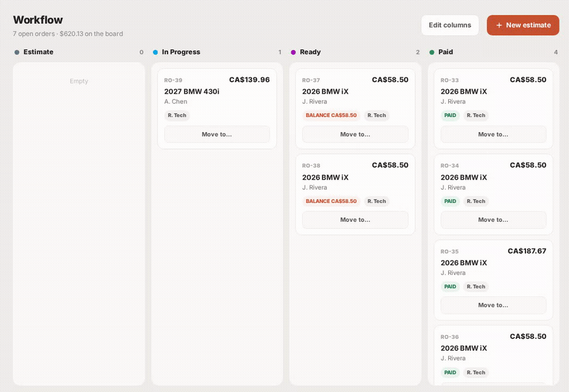Click the New estimate button
Image resolution: width=569 pixels, height=392 pixels.
(523, 25)
